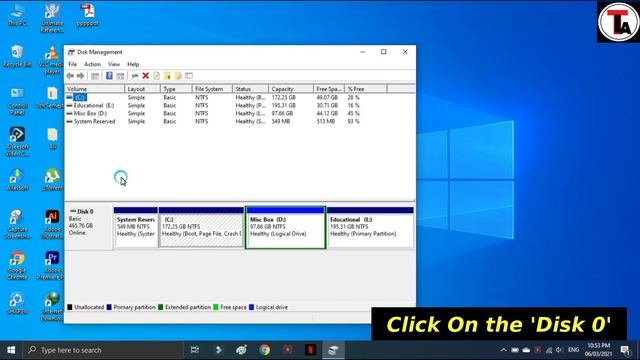Click the ENG language indicator
The image size is (640, 360).
[x=573, y=350]
